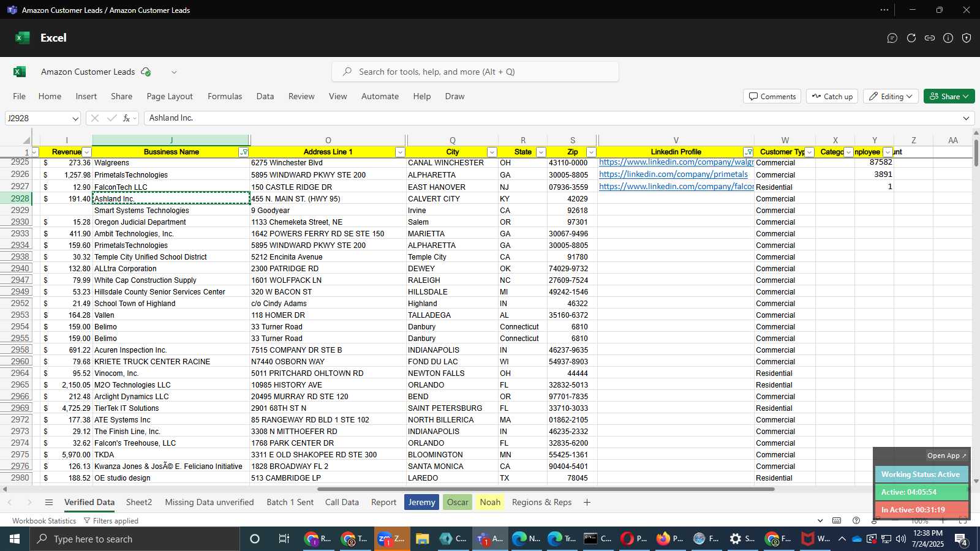Click the shield privacy icon

(967, 38)
